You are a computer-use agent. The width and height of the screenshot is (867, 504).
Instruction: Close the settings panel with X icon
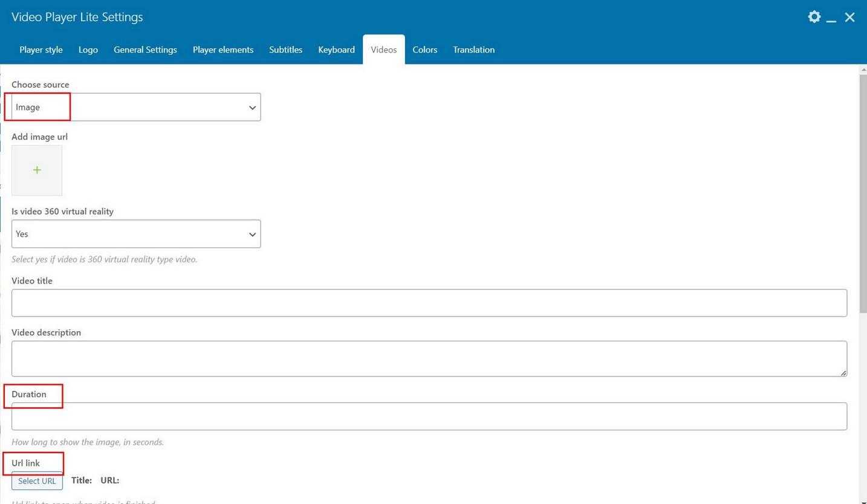849,18
